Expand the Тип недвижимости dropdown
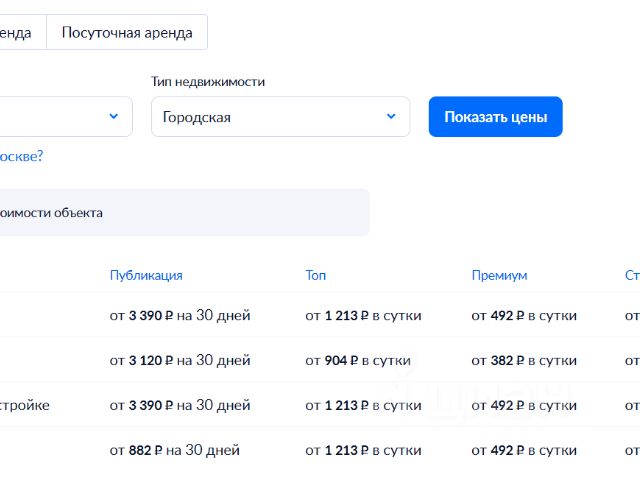 280,117
